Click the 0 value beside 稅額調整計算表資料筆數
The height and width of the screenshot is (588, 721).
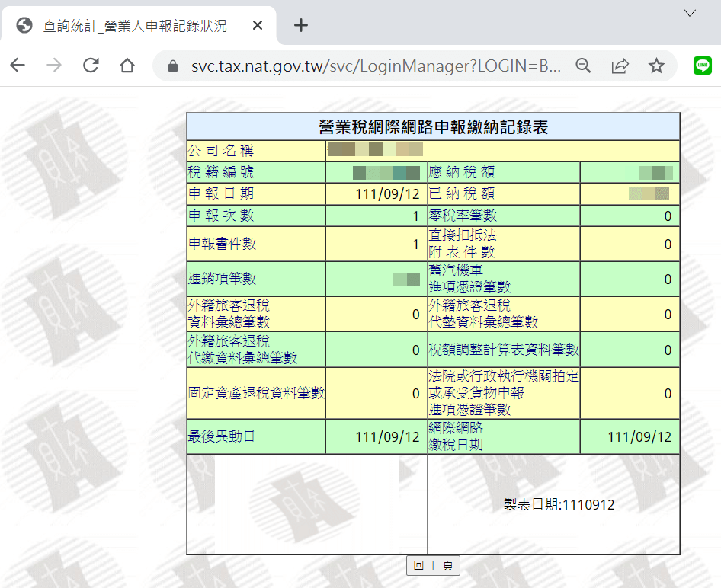click(x=668, y=350)
